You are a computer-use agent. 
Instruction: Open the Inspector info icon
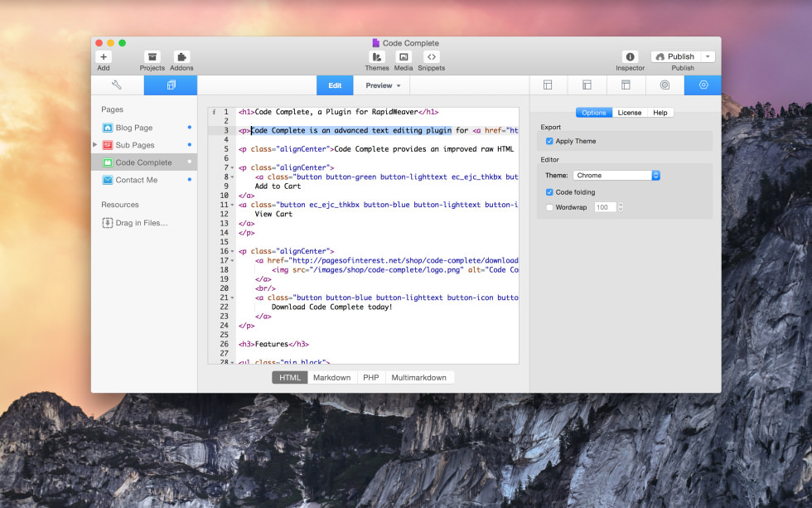(x=630, y=57)
